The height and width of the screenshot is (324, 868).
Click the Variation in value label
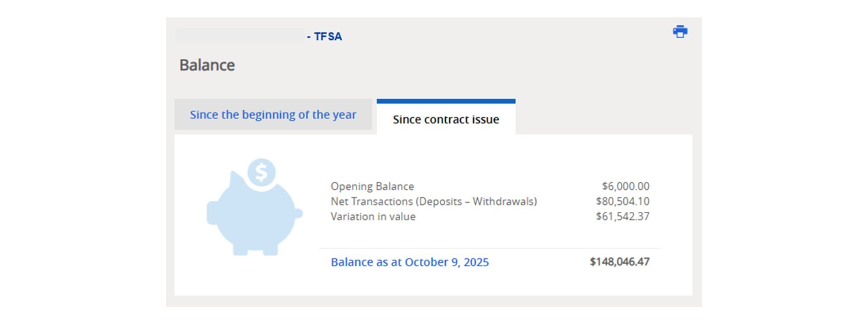pos(373,216)
